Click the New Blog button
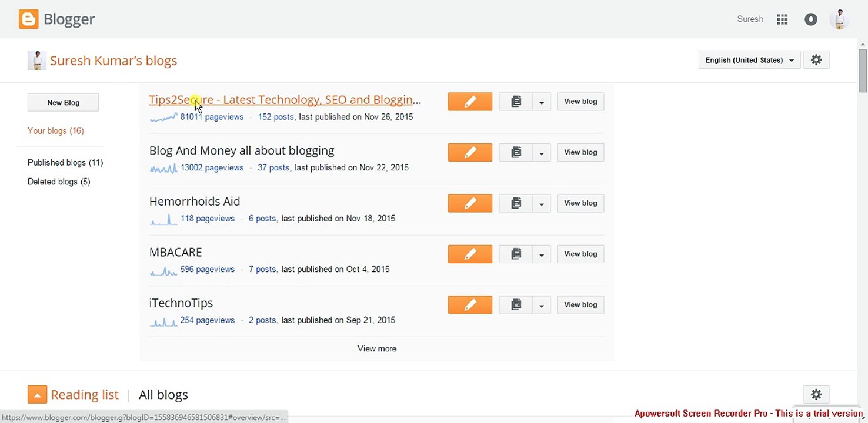 pyautogui.click(x=63, y=102)
